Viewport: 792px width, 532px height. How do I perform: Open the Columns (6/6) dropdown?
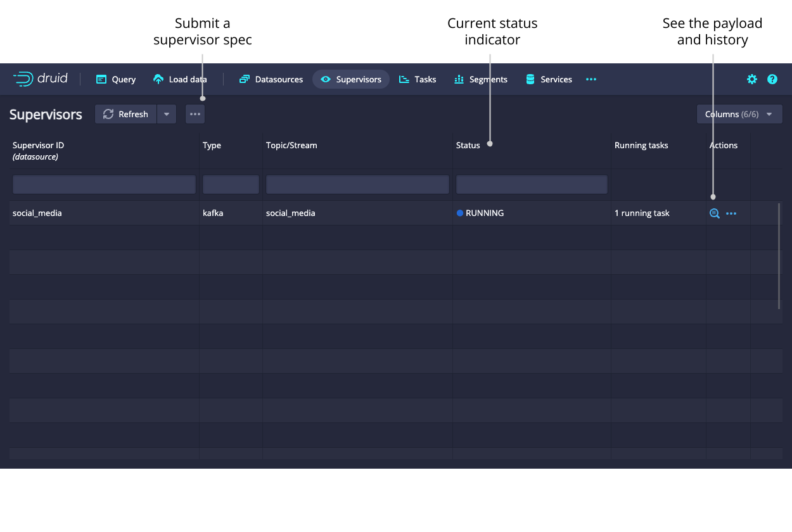[739, 114]
